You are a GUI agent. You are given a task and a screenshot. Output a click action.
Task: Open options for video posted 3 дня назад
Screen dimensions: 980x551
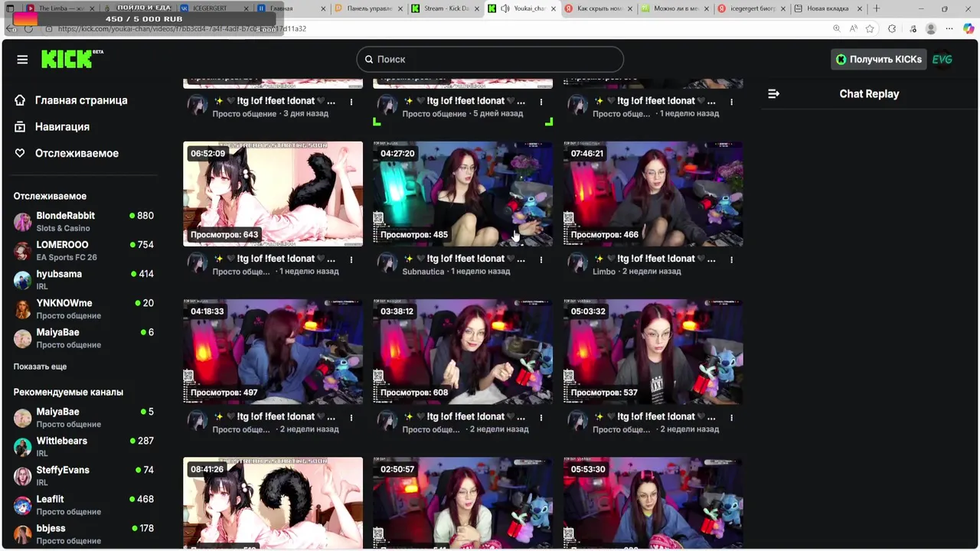351,102
